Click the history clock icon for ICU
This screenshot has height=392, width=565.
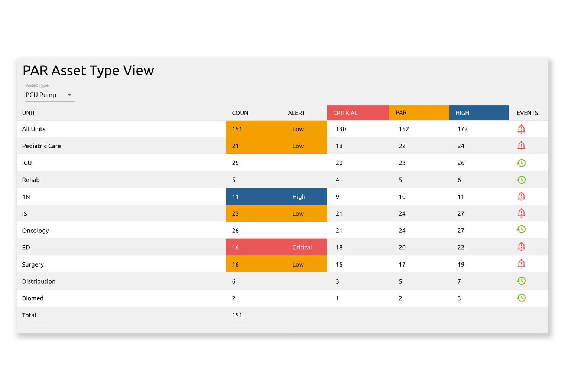pos(521,163)
